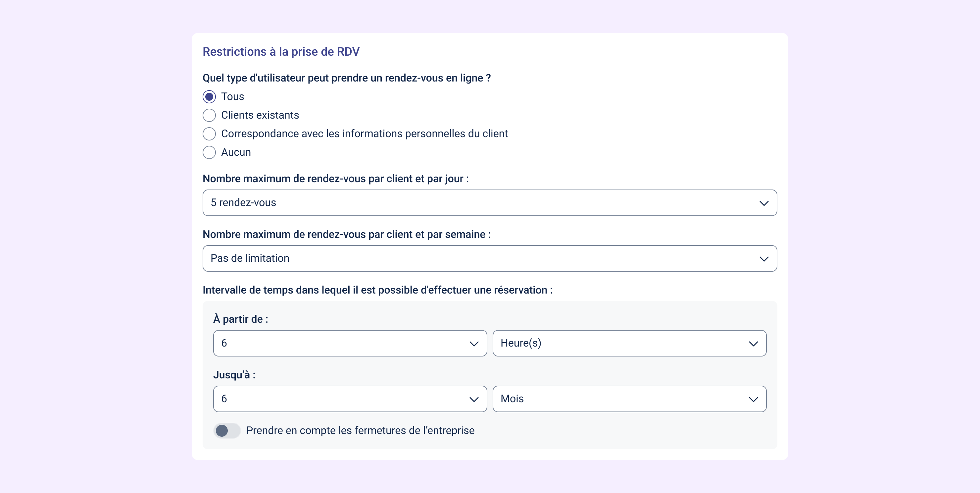This screenshot has height=493, width=980.
Task: Click chevron arrow of daily appointments dropdown
Action: coord(763,203)
